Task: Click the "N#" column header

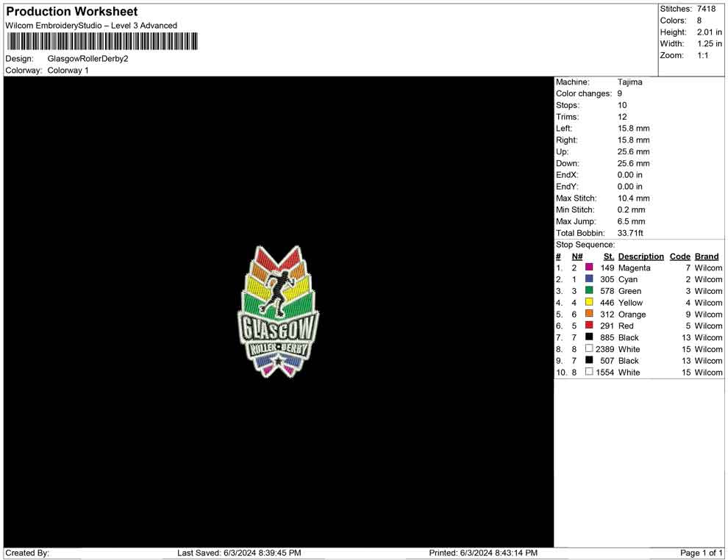Action: tap(577, 256)
